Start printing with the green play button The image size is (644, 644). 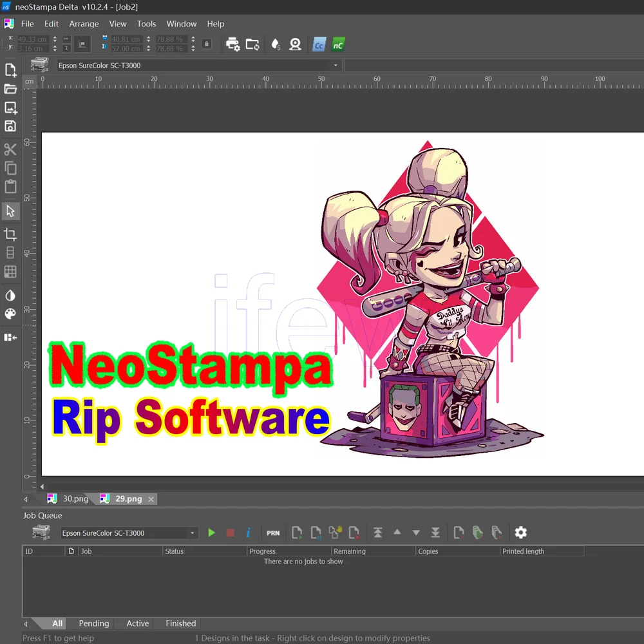[211, 533]
